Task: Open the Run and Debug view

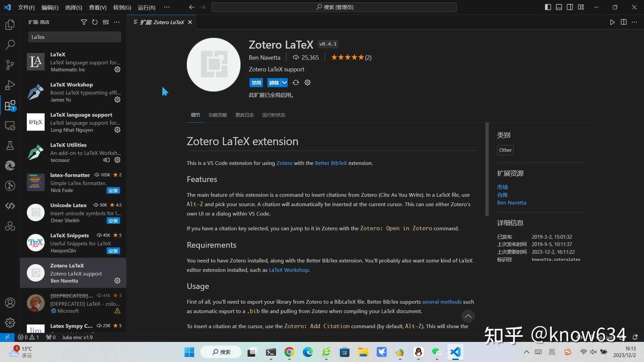Action: (x=10, y=85)
